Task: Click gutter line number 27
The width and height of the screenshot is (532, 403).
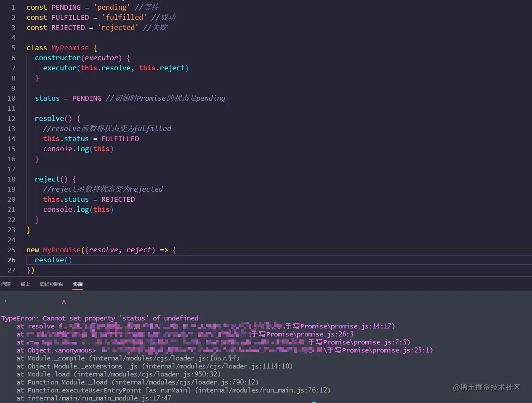Action: [x=11, y=270]
